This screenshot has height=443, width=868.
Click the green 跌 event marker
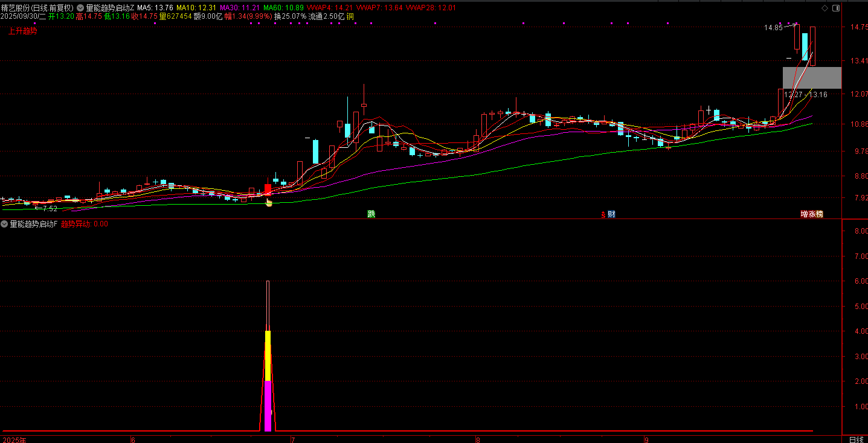click(371, 214)
